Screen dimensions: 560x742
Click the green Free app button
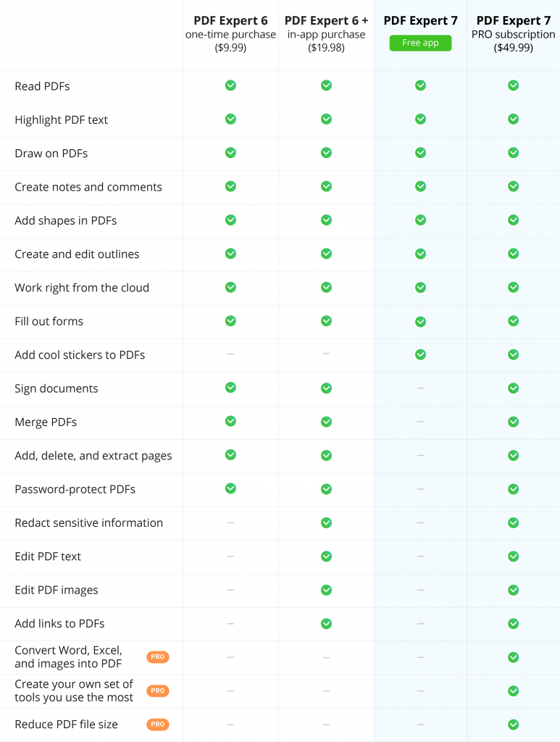pyautogui.click(x=420, y=43)
